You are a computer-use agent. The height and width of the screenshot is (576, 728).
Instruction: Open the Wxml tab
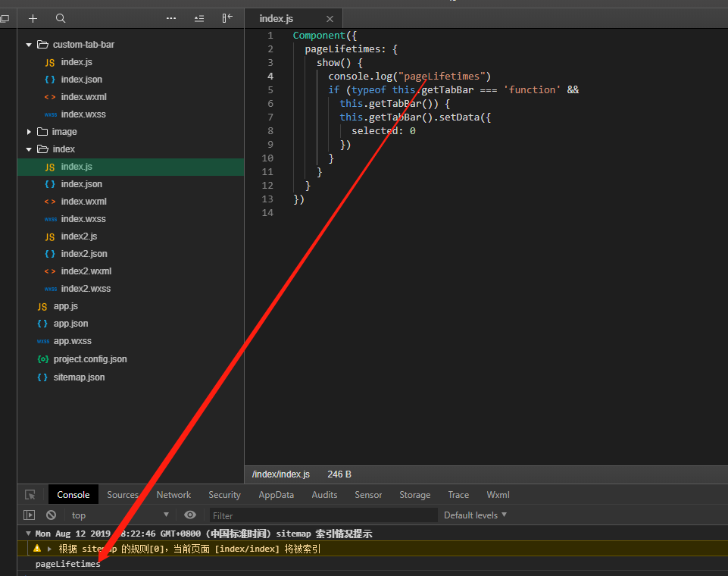(498, 495)
